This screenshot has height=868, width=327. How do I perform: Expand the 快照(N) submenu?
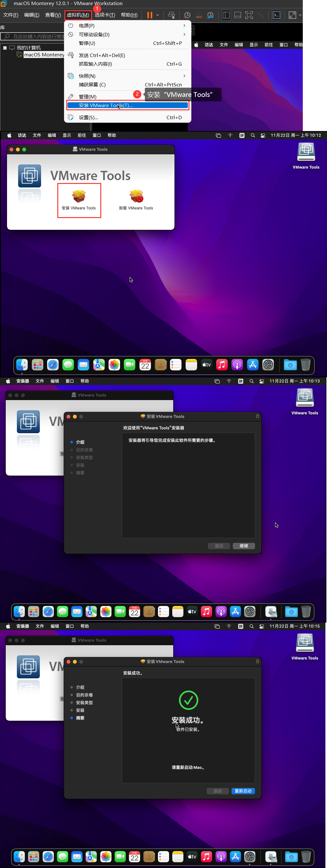(x=127, y=76)
